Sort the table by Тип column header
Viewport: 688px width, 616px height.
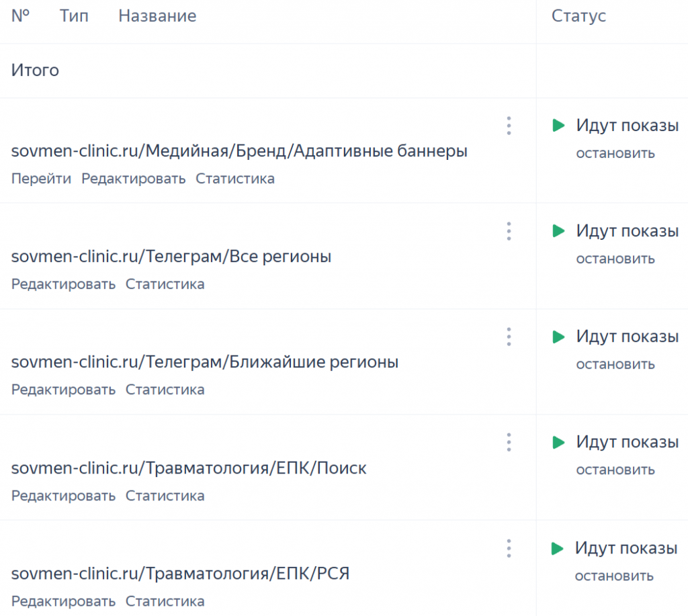click(74, 16)
